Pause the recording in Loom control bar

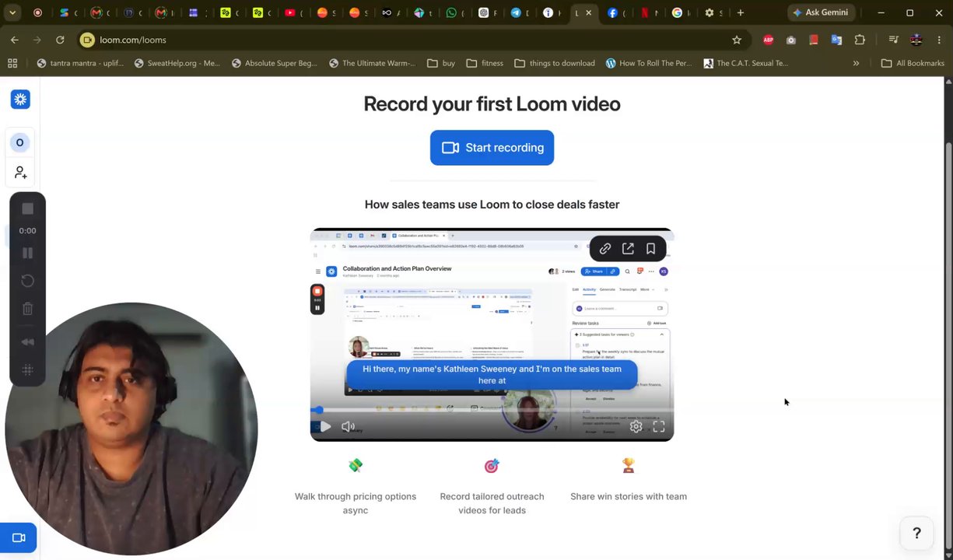(x=27, y=253)
